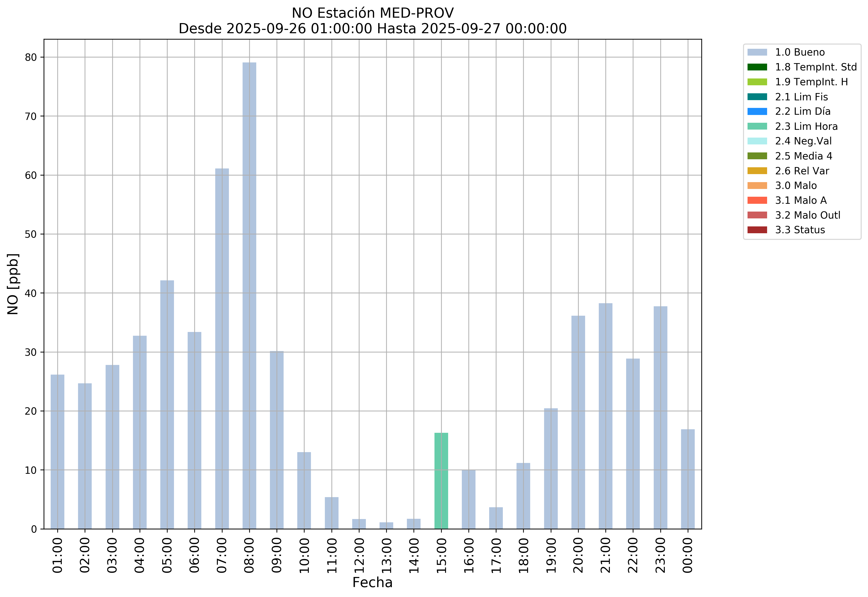Click the 2.4 Neg.Val legend swatch
Image resolution: width=868 pixels, height=597 pixels.
point(757,141)
